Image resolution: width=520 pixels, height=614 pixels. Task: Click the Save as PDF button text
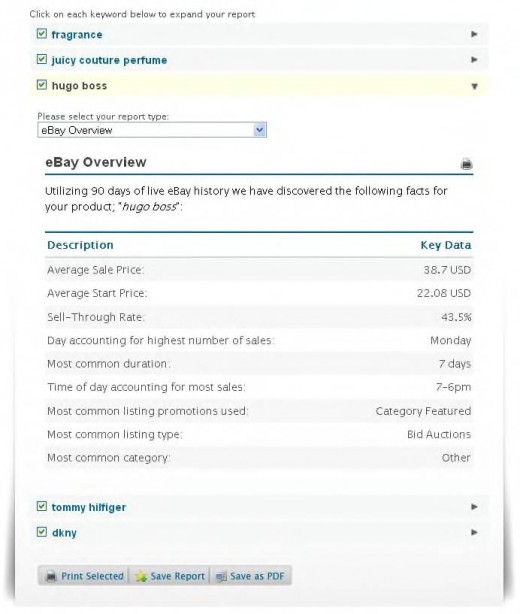coord(257,576)
